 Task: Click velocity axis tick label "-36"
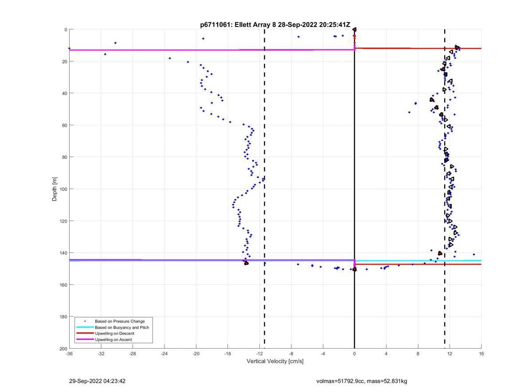coord(69,353)
